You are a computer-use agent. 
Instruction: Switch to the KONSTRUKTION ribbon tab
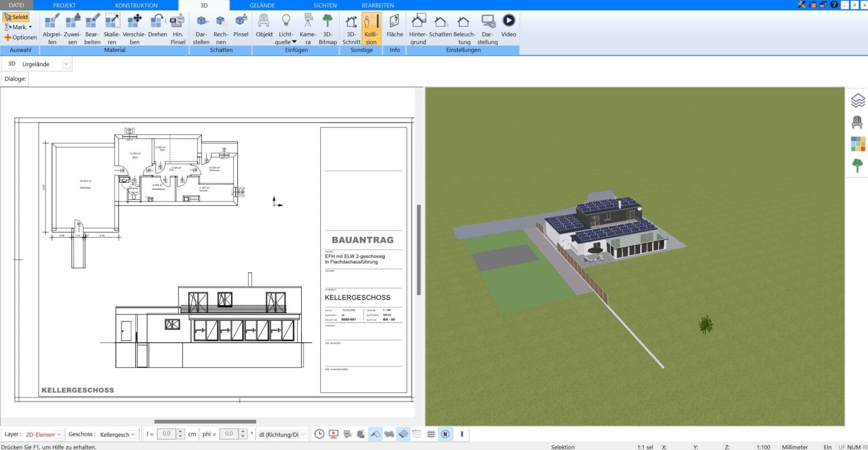[136, 5]
